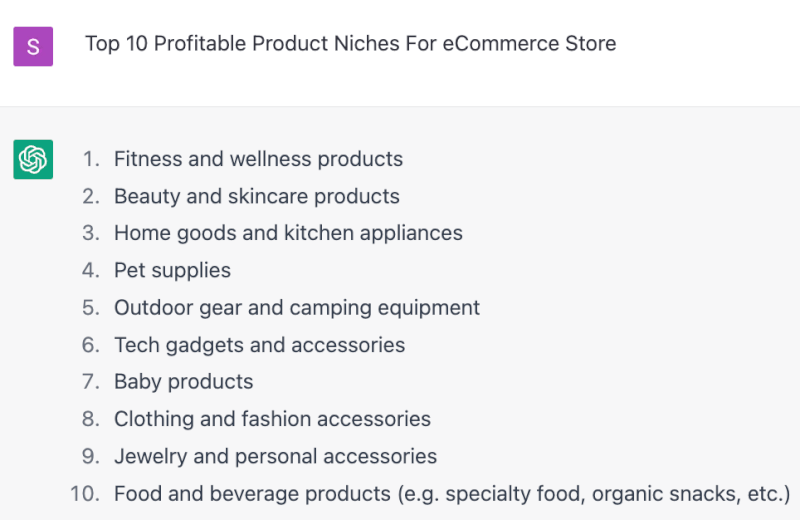This screenshot has height=520, width=800.
Task: Click the green ChatGPT logo avatar
Action: click(x=33, y=159)
